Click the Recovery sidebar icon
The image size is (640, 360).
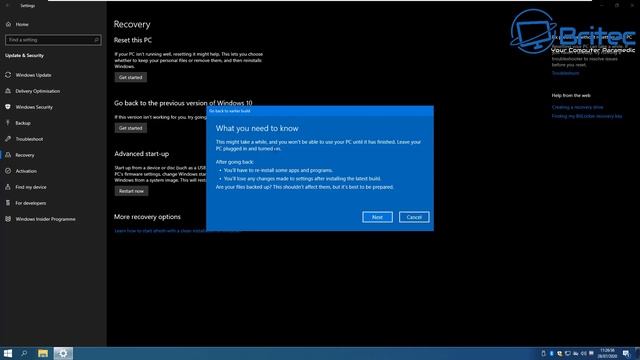tap(8, 155)
